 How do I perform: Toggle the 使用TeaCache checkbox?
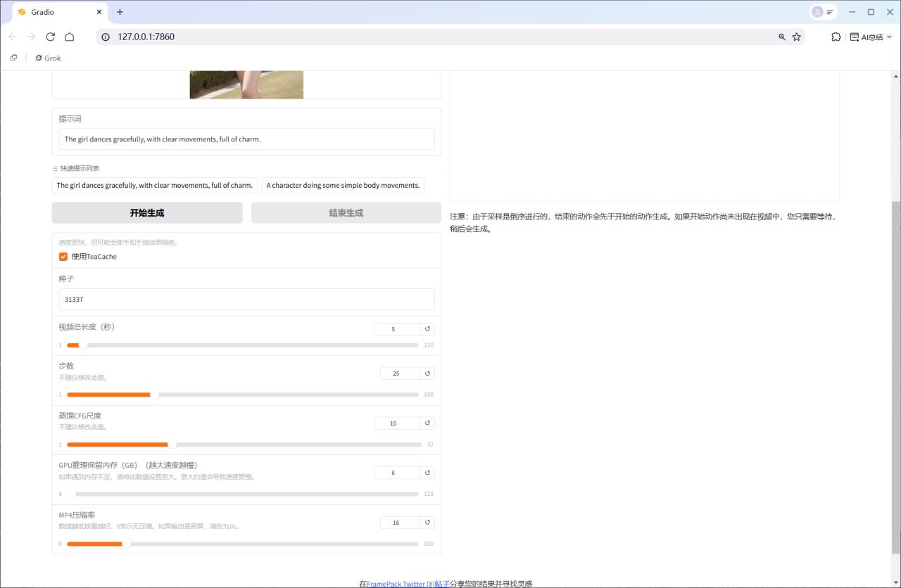tap(63, 257)
